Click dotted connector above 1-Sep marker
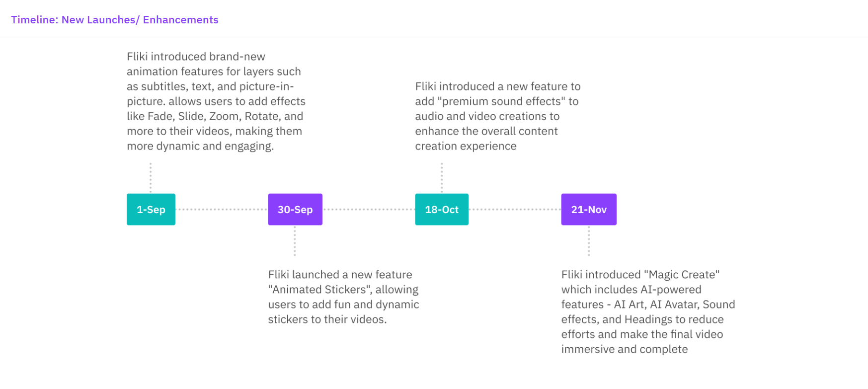This screenshot has width=868, height=389. pos(151,177)
